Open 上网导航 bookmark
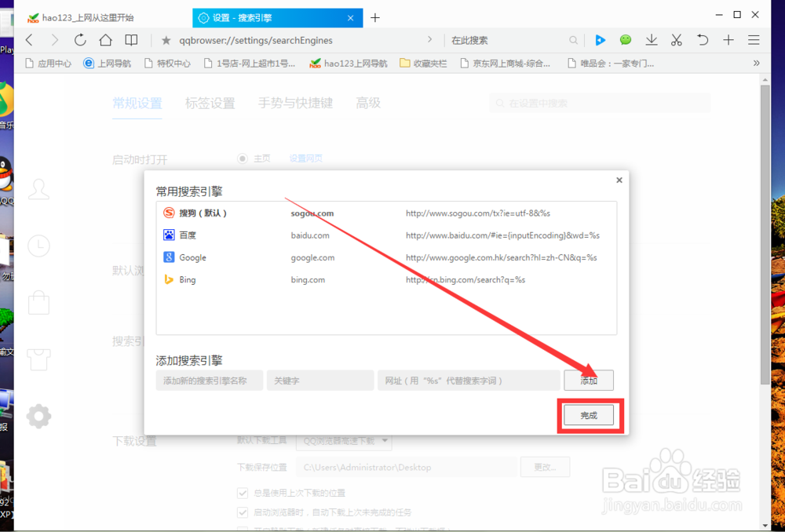The width and height of the screenshot is (785, 532). [x=107, y=64]
